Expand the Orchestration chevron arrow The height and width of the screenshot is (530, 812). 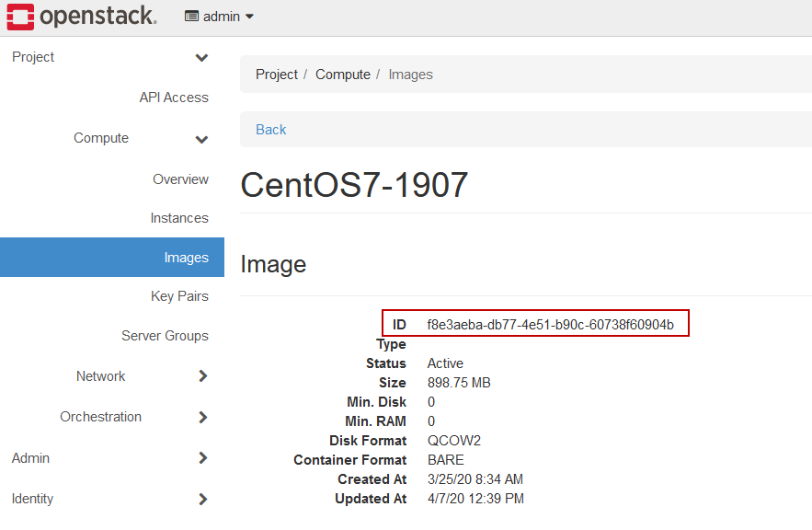pyautogui.click(x=202, y=417)
